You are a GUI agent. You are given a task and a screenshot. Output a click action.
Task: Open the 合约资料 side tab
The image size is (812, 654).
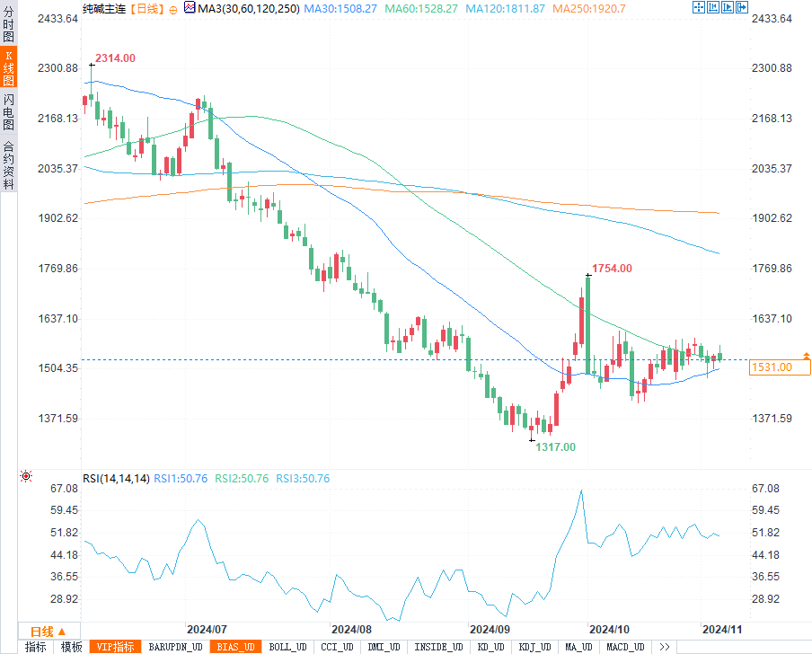pyautogui.click(x=8, y=165)
